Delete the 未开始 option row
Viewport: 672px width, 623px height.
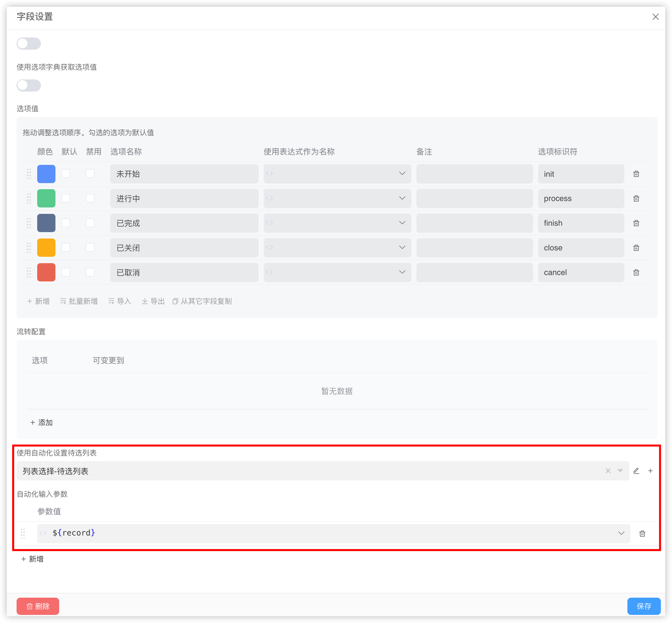pyautogui.click(x=636, y=174)
